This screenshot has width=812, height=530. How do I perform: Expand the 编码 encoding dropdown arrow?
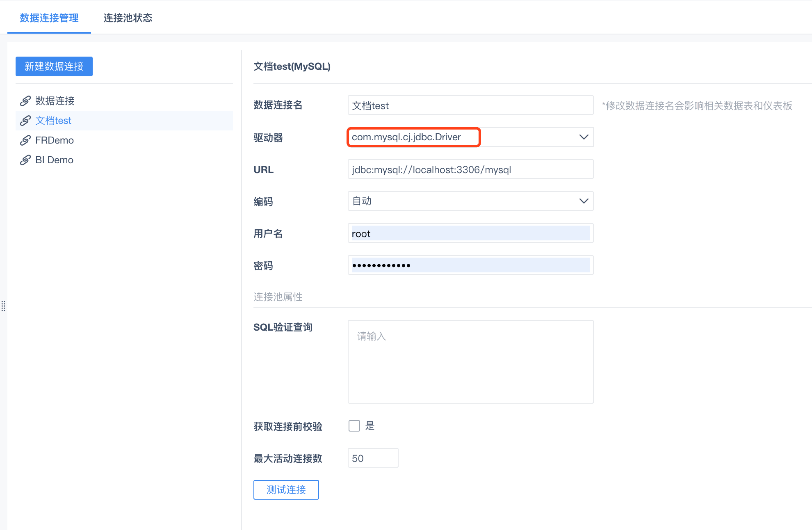coord(584,201)
